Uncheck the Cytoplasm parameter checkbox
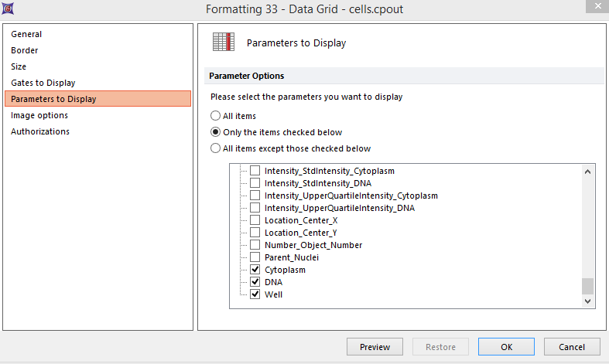 pyautogui.click(x=255, y=270)
